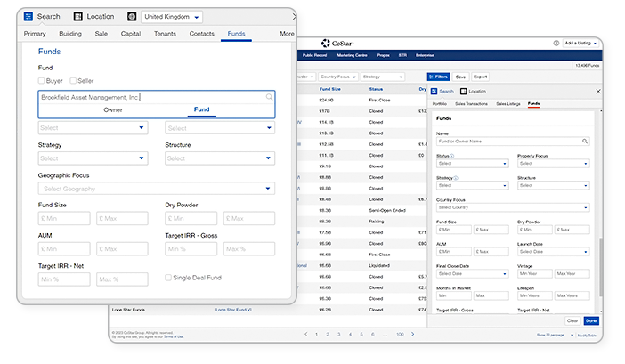Open the United Kingdom country dropdown
The height and width of the screenshot is (364, 625).
[x=171, y=17]
